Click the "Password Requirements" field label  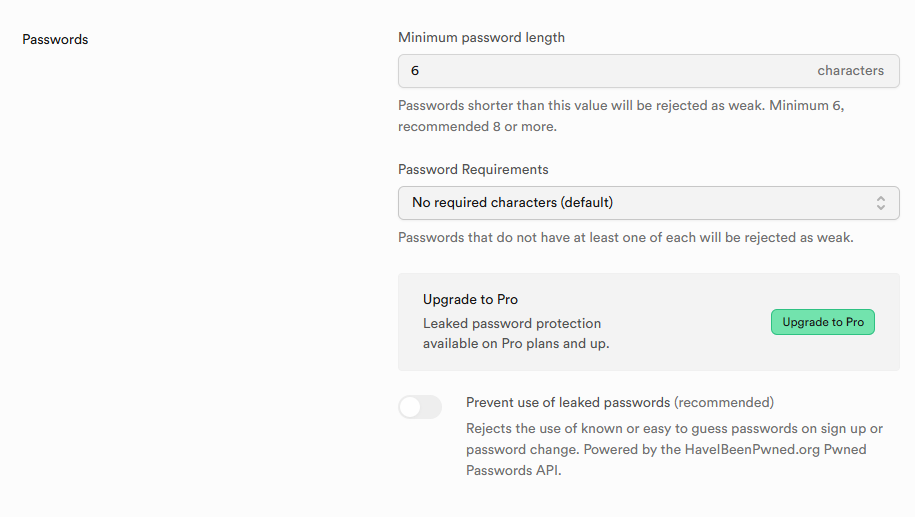click(473, 170)
